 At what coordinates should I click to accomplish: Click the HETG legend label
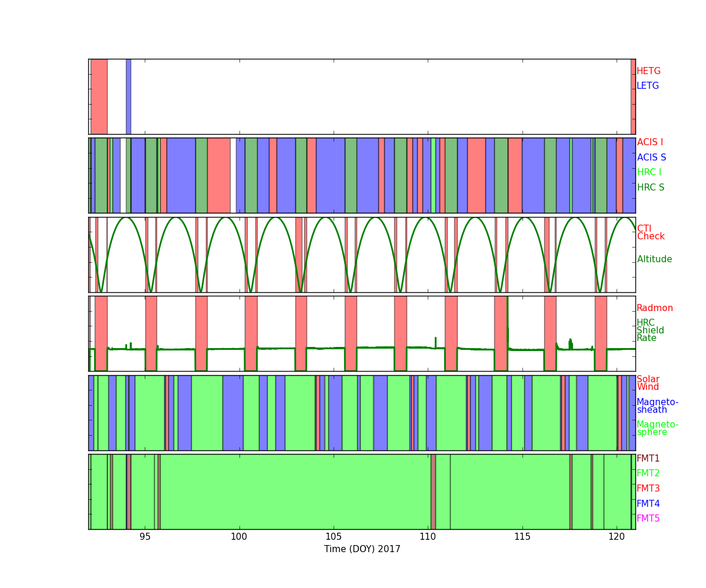648,71
